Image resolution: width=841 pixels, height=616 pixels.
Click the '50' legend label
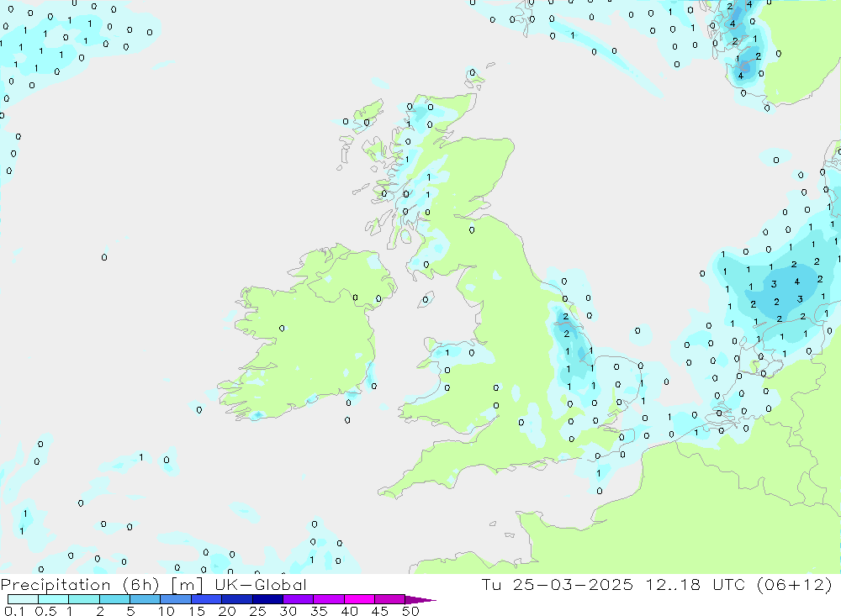point(410,611)
